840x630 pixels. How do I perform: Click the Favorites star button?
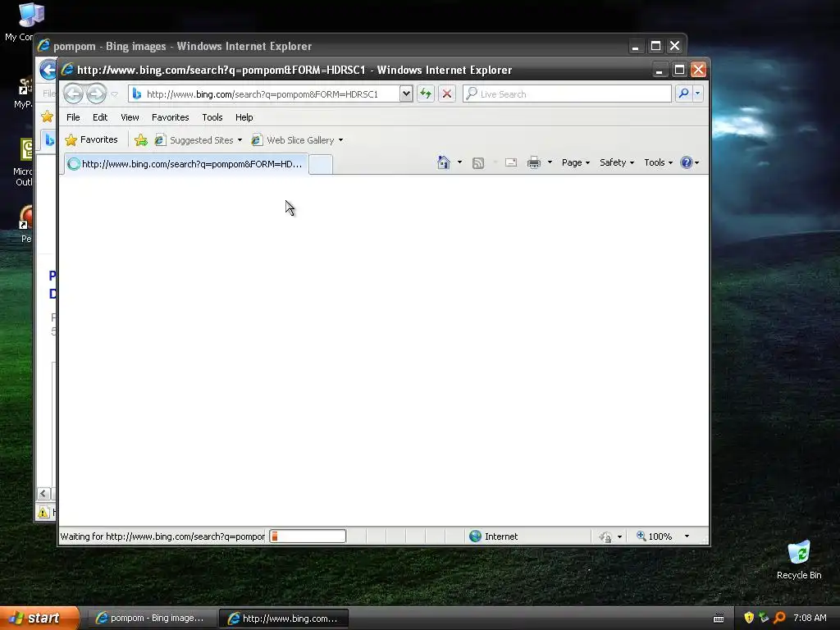tap(91, 139)
